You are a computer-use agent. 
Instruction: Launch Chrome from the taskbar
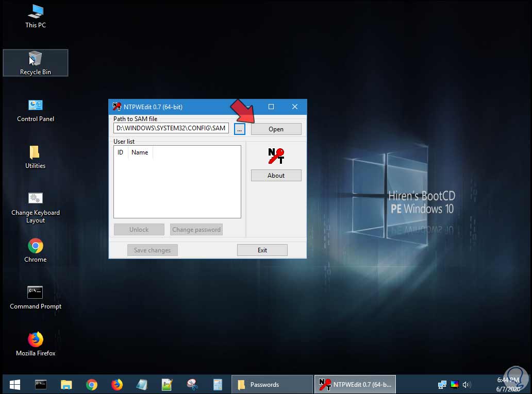click(92, 385)
